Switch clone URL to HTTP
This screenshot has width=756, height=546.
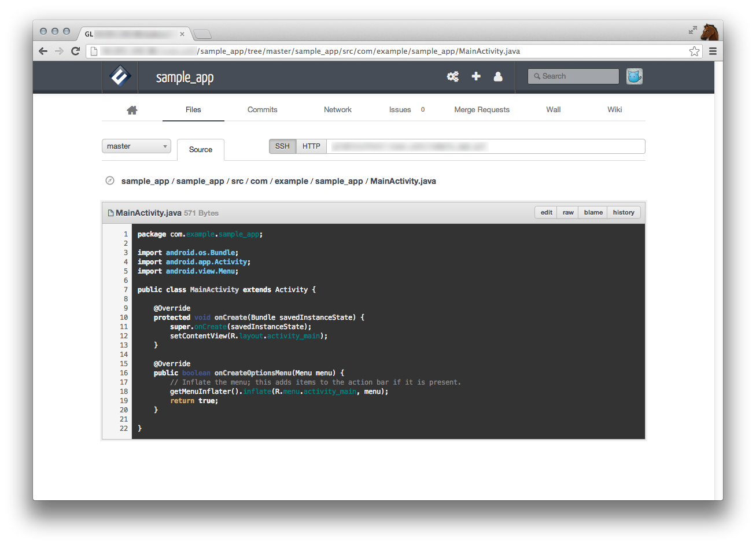click(311, 146)
